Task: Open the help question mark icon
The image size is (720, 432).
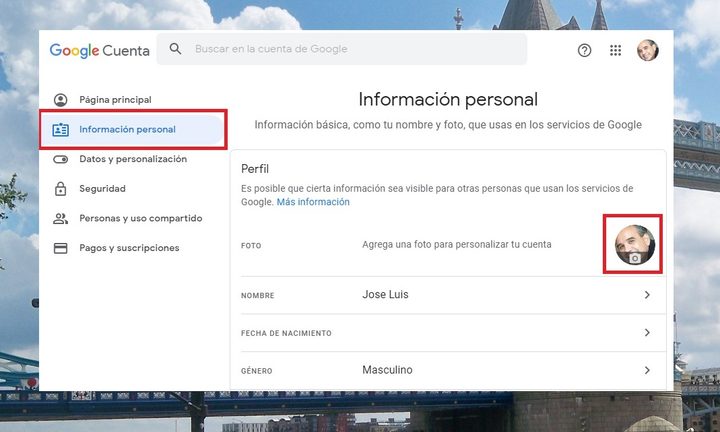Action: click(x=584, y=50)
